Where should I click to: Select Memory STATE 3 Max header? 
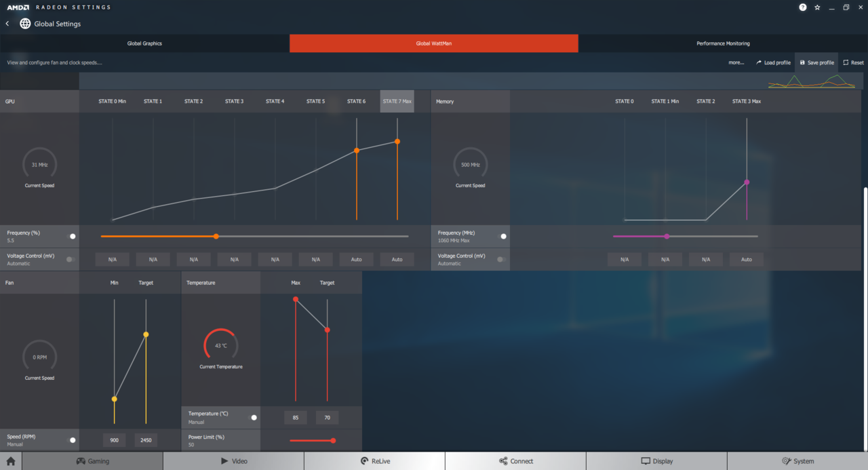747,101
